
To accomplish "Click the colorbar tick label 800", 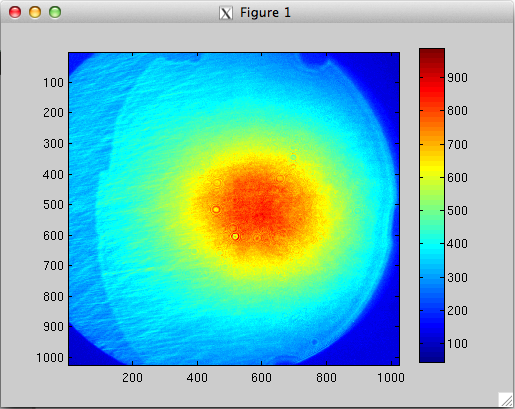I will [x=457, y=111].
